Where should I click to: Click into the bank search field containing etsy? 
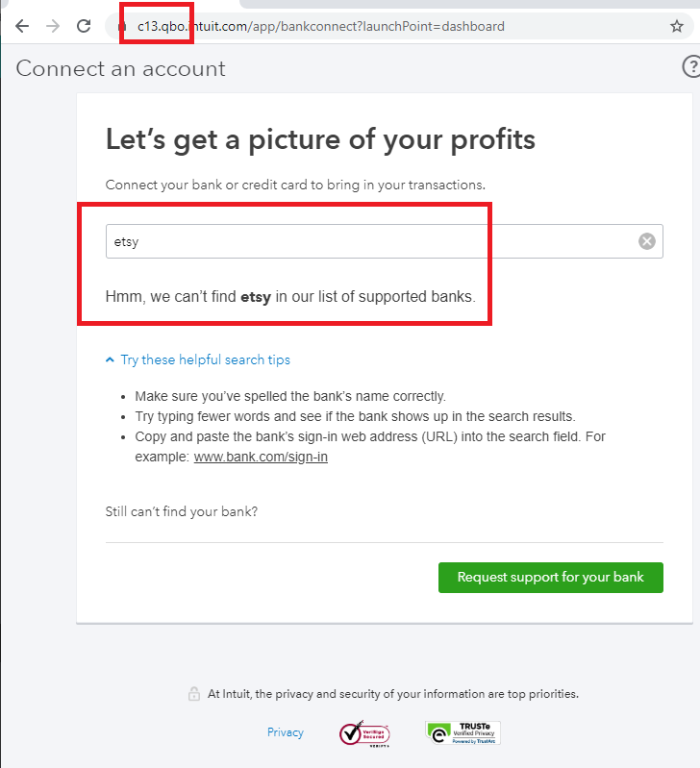(365, 241)
